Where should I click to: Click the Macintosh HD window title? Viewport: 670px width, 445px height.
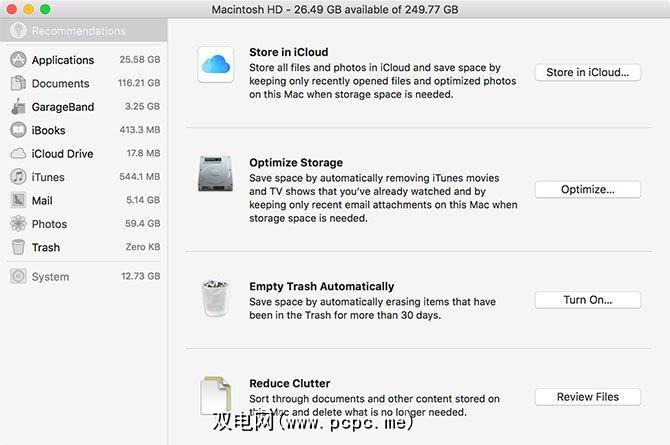tap(335, 9)
